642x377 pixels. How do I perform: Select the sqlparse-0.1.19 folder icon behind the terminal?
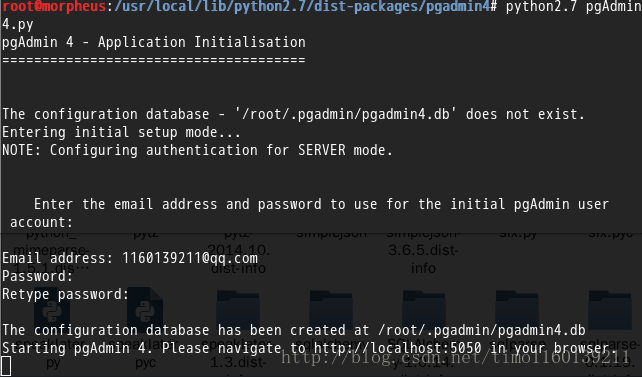[610, 310]
